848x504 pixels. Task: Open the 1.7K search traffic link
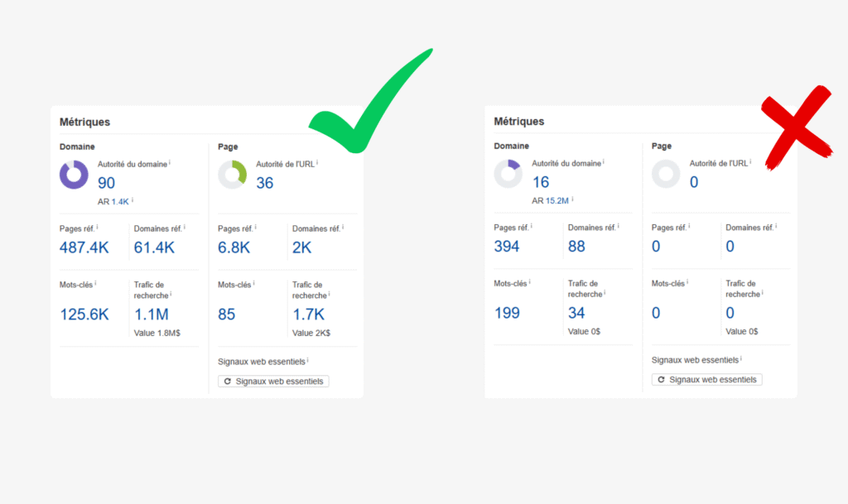[308, 314]
